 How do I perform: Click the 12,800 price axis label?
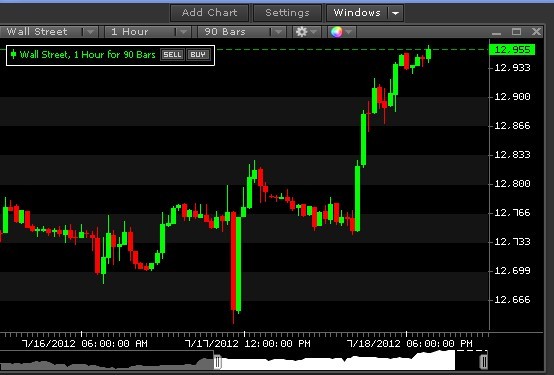click(x=512, y=183)
